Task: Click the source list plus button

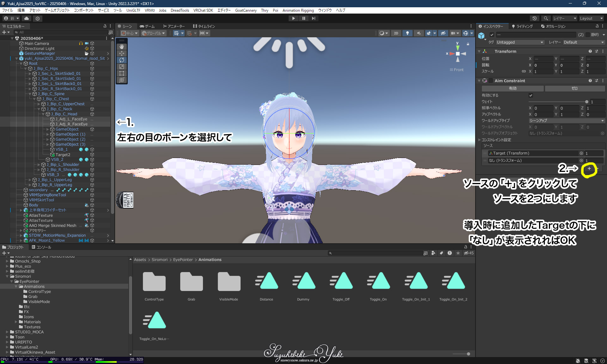Action: pyautogui.click(x=589, y=168)
